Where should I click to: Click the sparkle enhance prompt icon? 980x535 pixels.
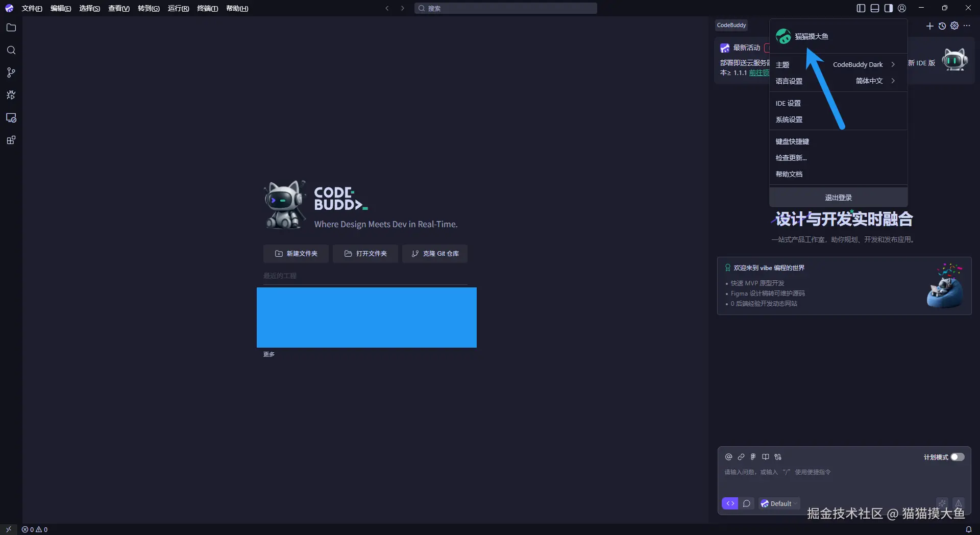(x=942, y=503)
